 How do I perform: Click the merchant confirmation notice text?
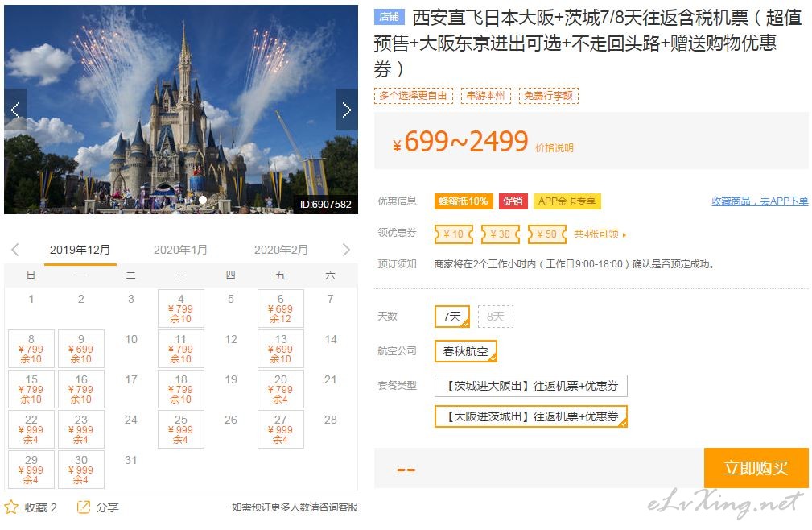(575, 264)
